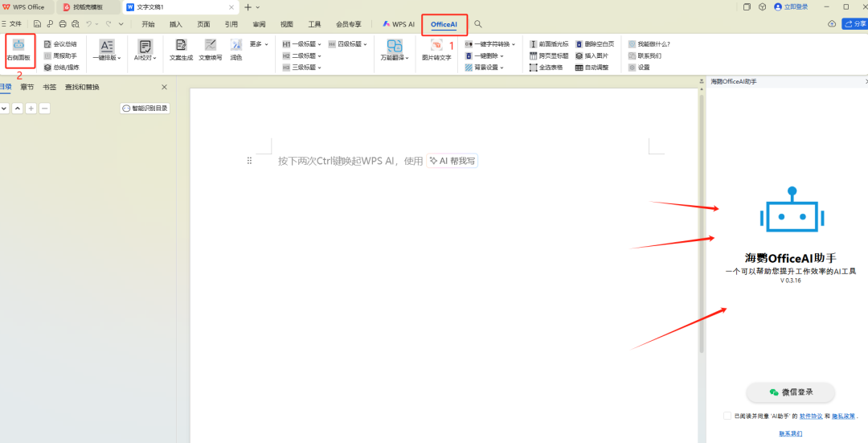Apply the 三级标题 H3 style

[x=301, y=67]
